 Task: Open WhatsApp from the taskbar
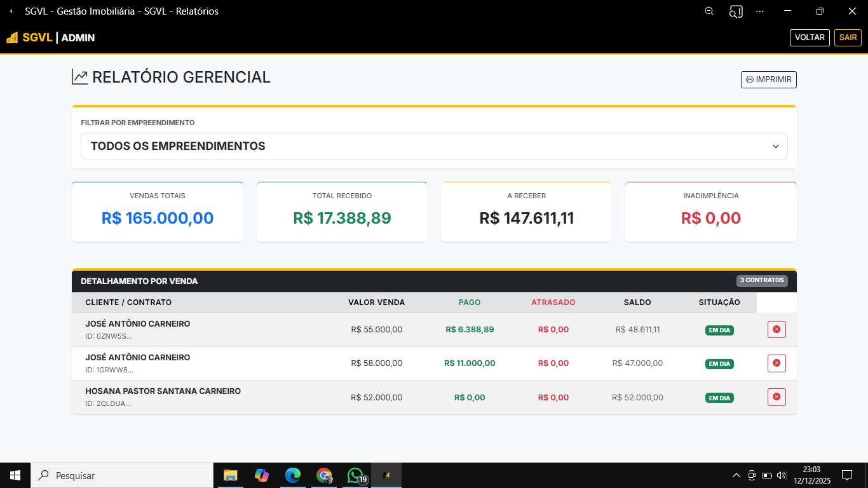coord(355,475)
